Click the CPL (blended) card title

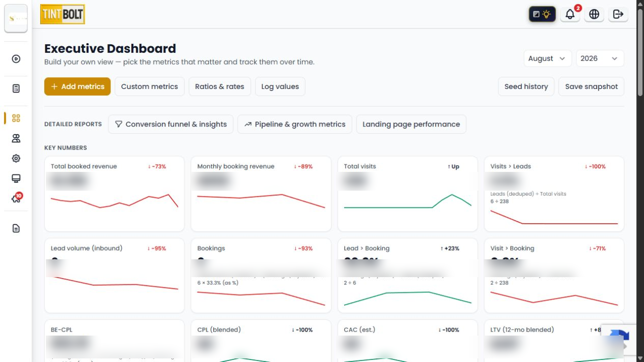219,329
